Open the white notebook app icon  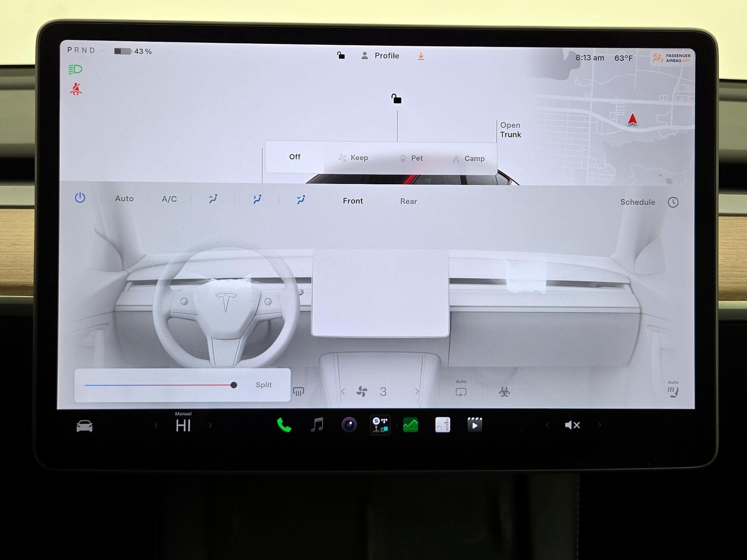point(443,425)
